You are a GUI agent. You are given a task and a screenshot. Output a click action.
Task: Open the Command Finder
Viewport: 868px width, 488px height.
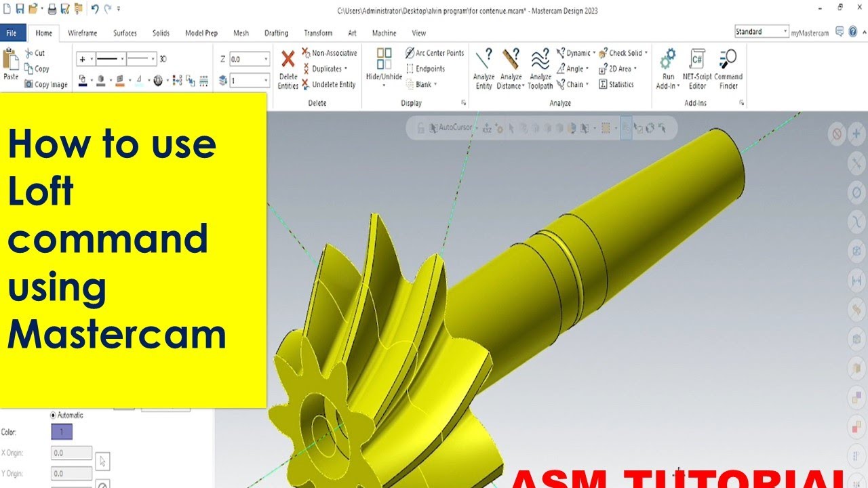click(x=728, y=69)
